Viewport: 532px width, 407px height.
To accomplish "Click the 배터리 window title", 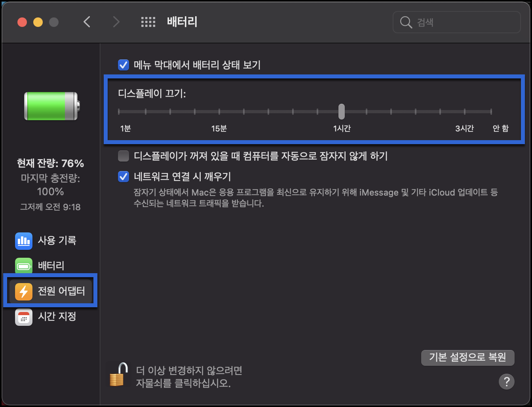I will [x=182, y=22].
